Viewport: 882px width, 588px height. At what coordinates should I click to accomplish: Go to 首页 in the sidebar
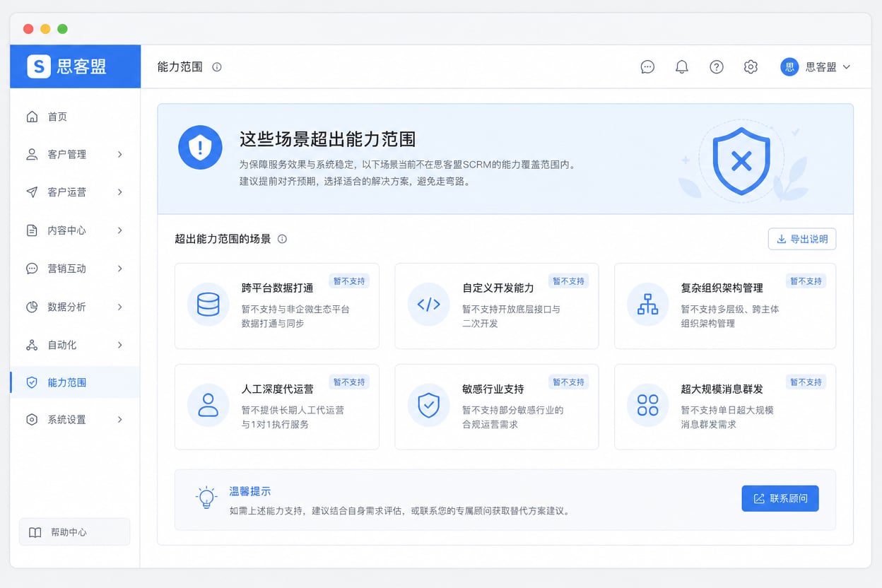[75, 117]
